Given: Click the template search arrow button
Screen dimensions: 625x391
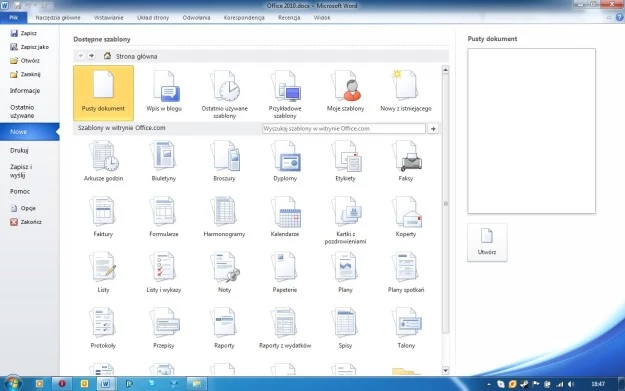Looking at the screenshot, I should click(x=433, y=129).
